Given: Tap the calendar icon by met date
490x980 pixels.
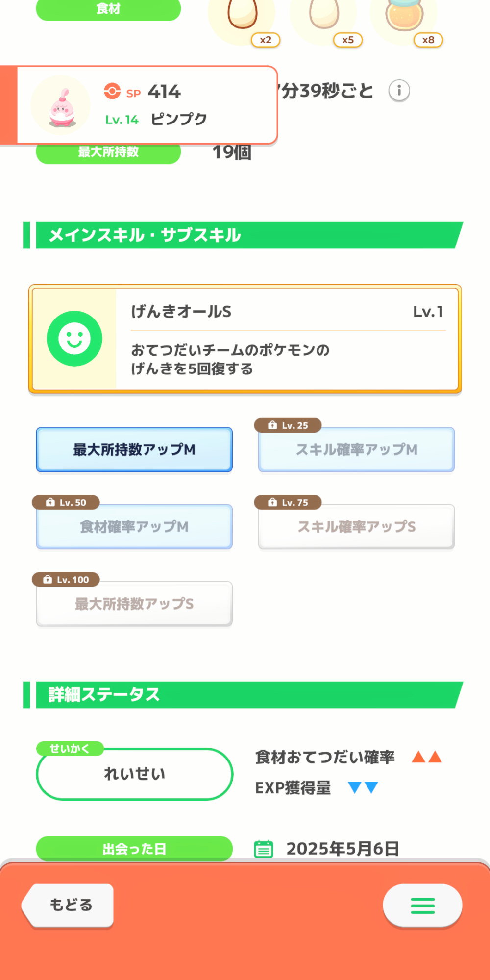Looking at the screenshot, I should pos(264,849).
